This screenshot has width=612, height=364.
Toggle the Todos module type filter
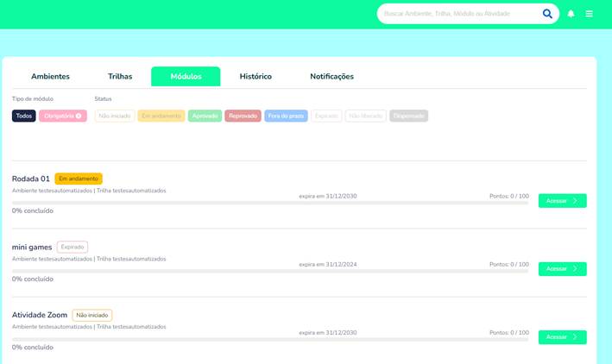[x=24, y=116]
